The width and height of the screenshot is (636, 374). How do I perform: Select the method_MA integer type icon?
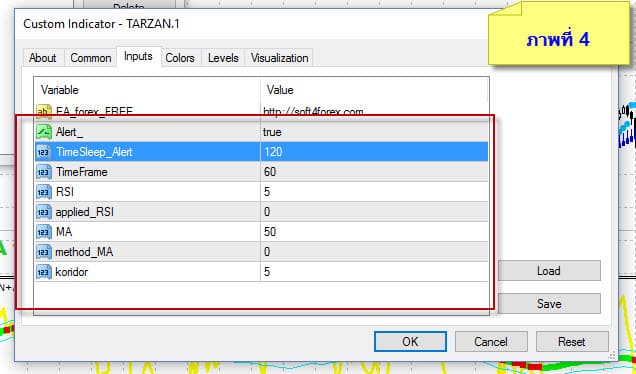click(44, 252)
